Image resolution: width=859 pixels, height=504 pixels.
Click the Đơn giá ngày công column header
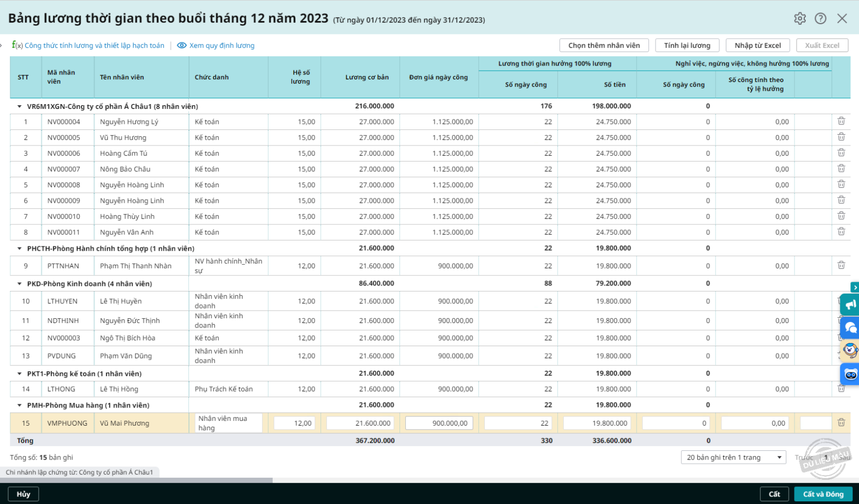(439, 77)
